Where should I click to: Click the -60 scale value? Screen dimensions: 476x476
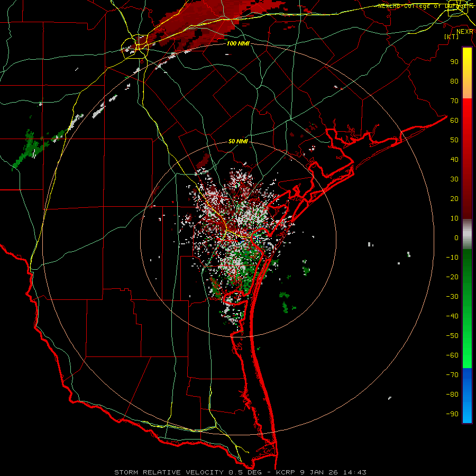tap(452, 355)
